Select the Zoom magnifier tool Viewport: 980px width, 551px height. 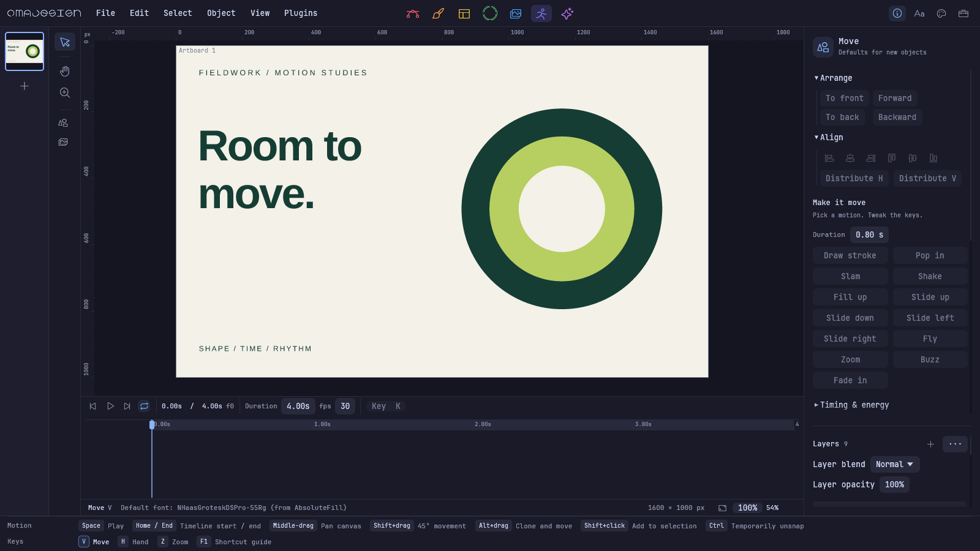point(65,92)
